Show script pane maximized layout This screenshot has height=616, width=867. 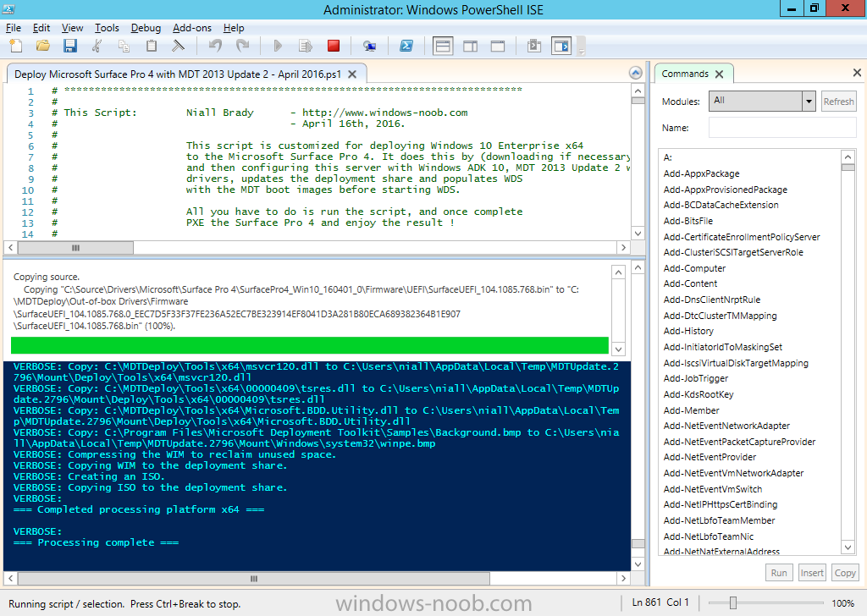(498, 46)
